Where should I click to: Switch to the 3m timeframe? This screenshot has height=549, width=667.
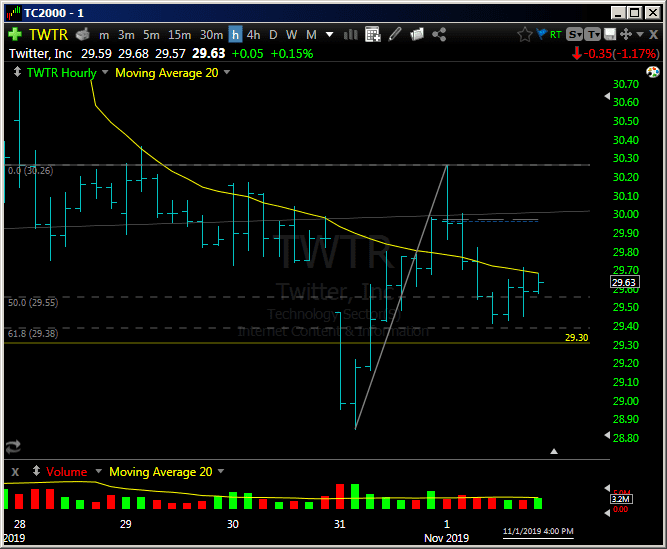[x=126, y=35]
